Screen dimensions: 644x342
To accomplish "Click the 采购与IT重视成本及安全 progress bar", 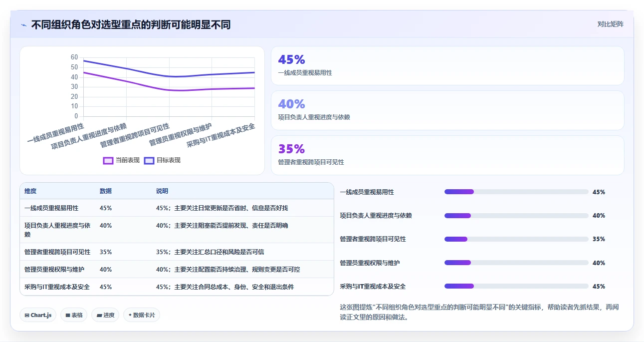I will [516, 286].
